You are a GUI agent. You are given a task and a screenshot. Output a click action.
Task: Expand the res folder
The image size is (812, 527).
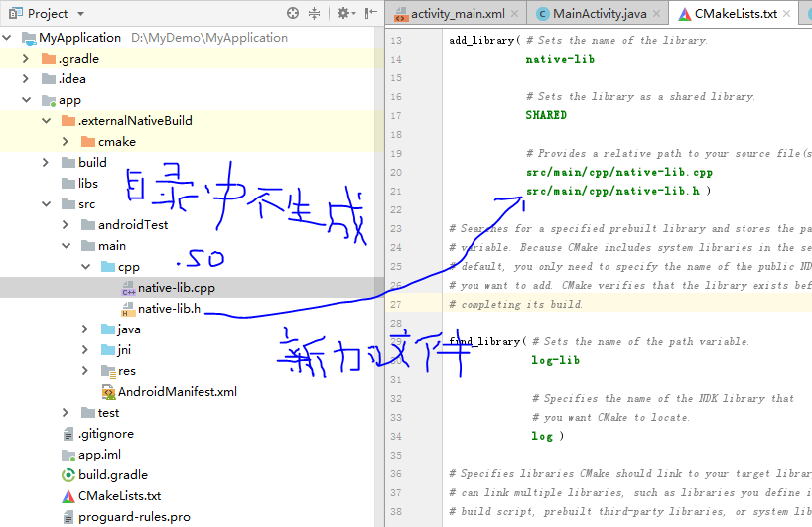[85, 370]
